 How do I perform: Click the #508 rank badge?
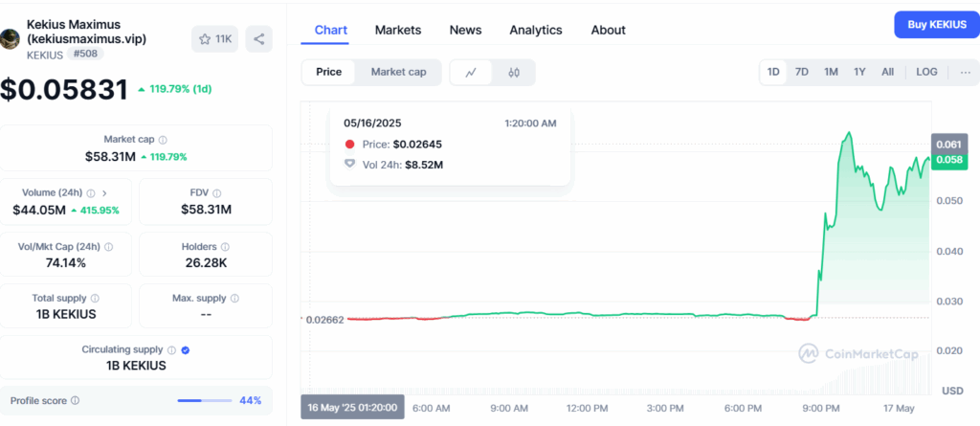tap(85, 54)
